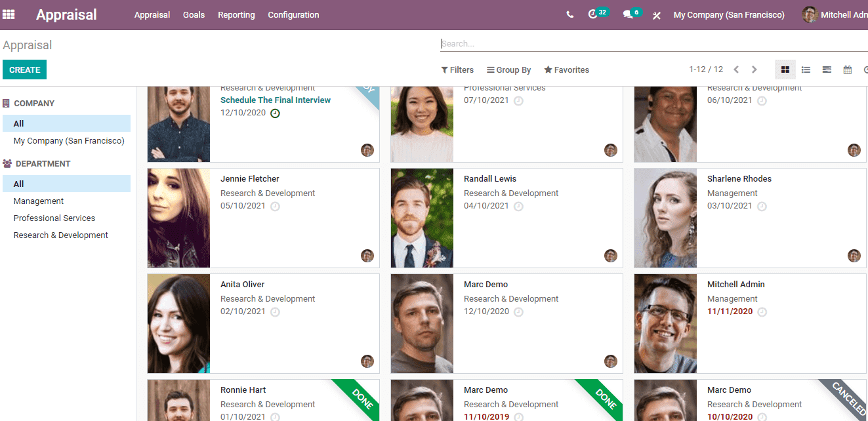Filter by Professional Services department
Screen dimensions: 868x421
coord(54,218)
